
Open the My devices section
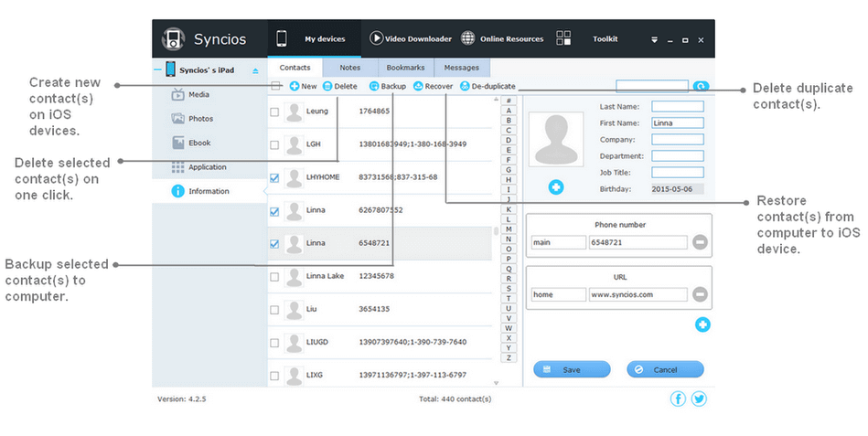(314, 38)
